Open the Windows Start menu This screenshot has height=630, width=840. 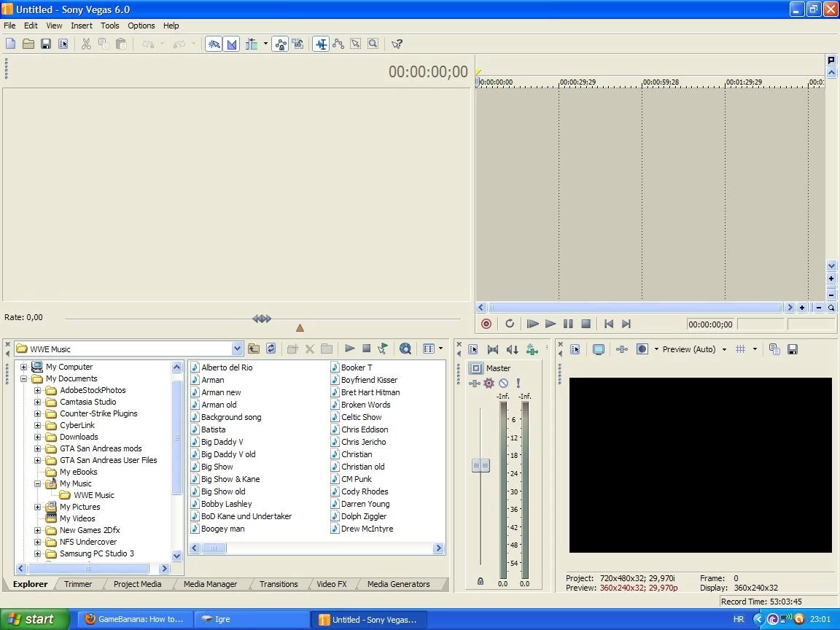35,619
